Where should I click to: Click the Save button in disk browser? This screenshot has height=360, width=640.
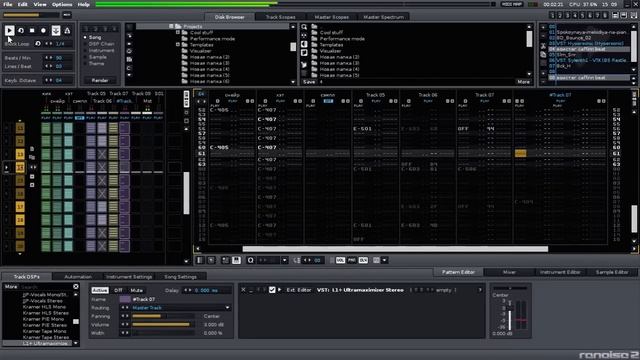point(309,82)
